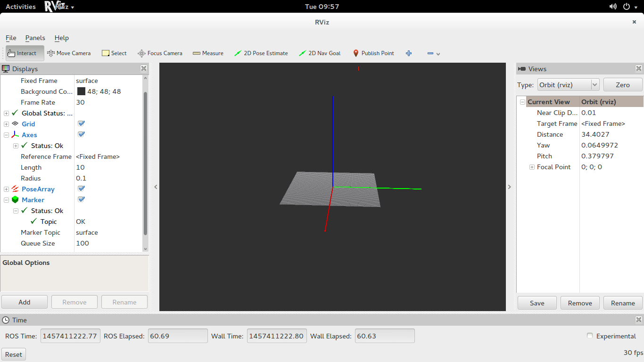
Task: Open the power menu icon
Action: pyautogui.click(x=627, y=7)
